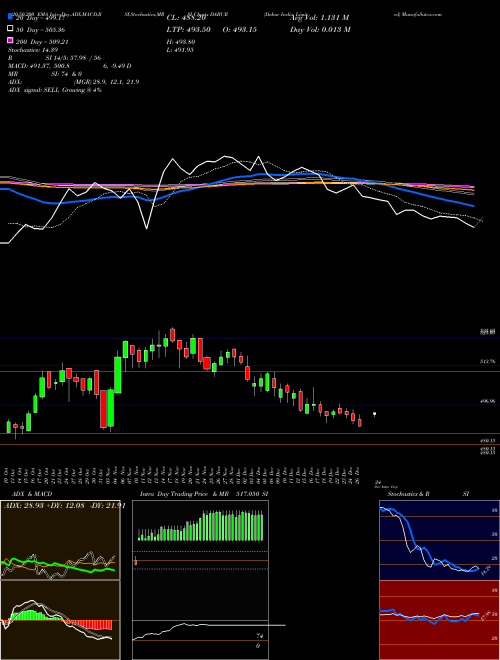
Task: Click the '512.76' price axis label
Action: [x=488, y=361]
